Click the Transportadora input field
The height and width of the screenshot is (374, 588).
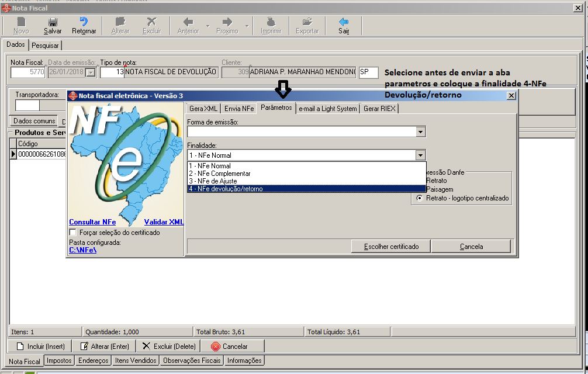tap(27, 105)
